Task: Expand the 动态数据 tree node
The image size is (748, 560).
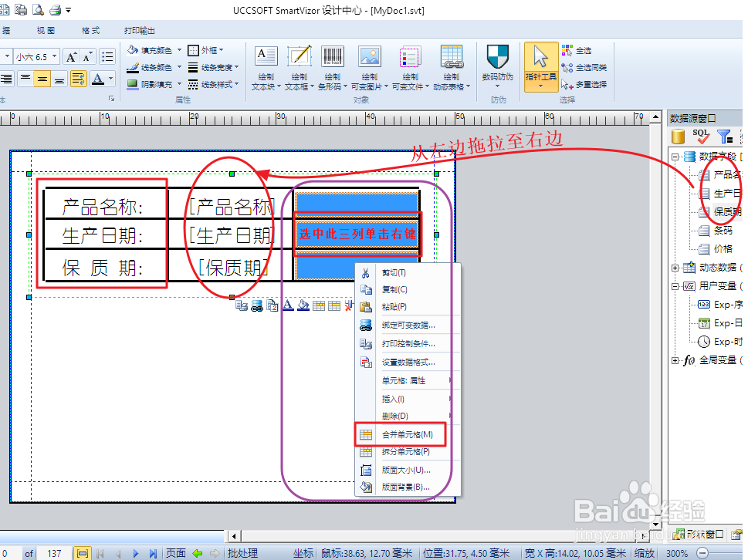Action: [x=675, y=268]
